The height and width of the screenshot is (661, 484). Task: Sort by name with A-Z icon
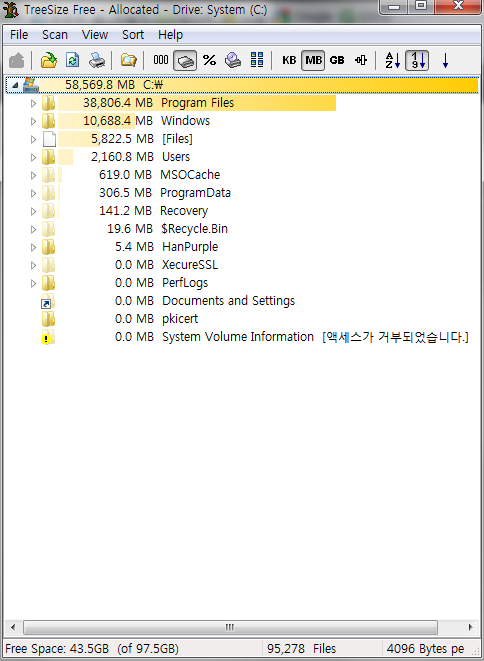pos(393,60)
